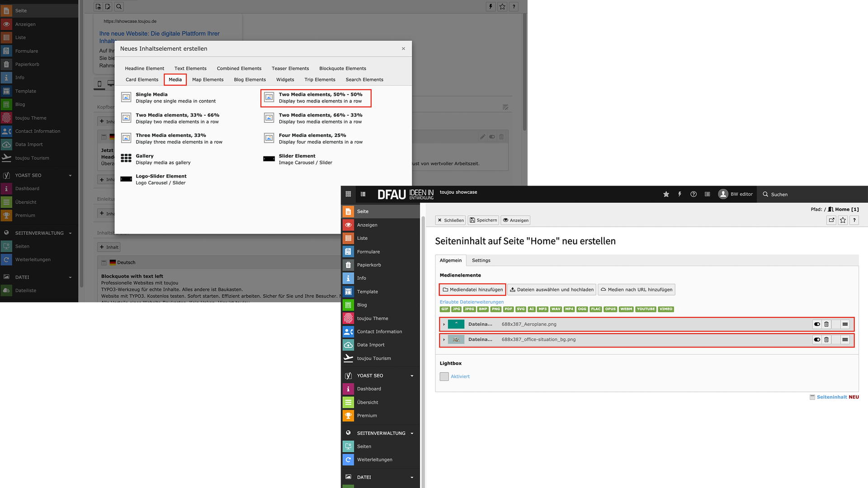Open the bookmarks star in top bar

[666, 194]
